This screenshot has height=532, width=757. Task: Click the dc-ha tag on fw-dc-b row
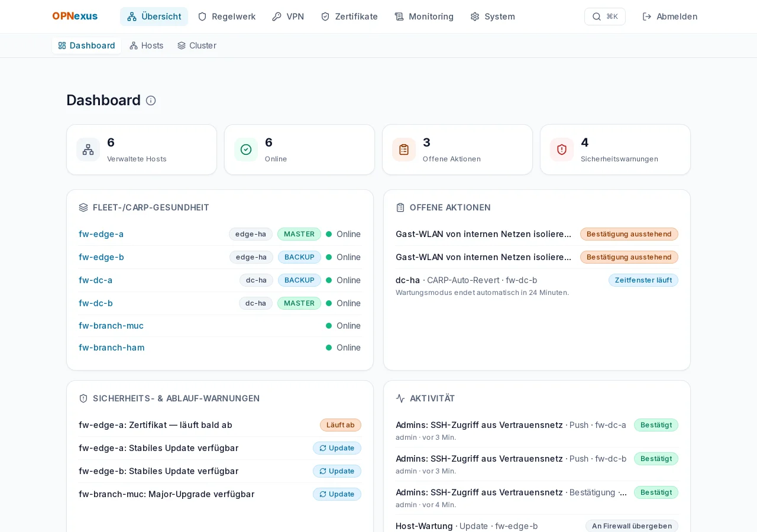pos(256,303)
